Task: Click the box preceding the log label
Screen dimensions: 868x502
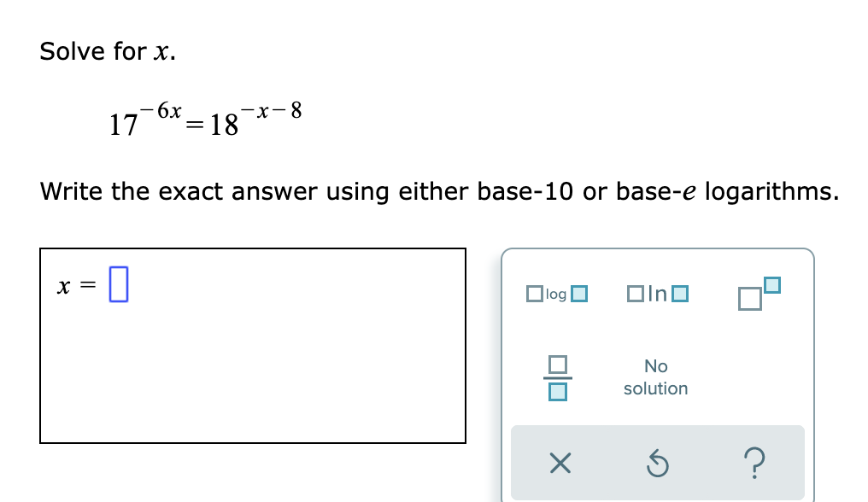Action: click(x=535, y=294)
